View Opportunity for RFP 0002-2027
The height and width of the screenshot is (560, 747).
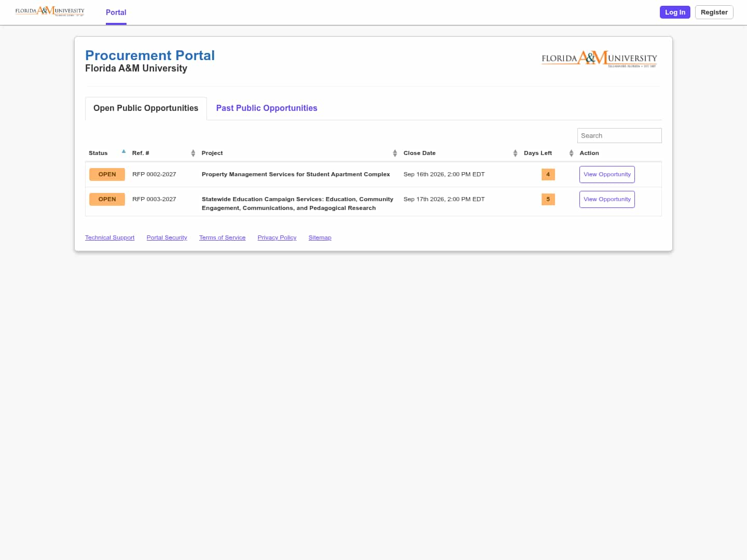point(607,175)
